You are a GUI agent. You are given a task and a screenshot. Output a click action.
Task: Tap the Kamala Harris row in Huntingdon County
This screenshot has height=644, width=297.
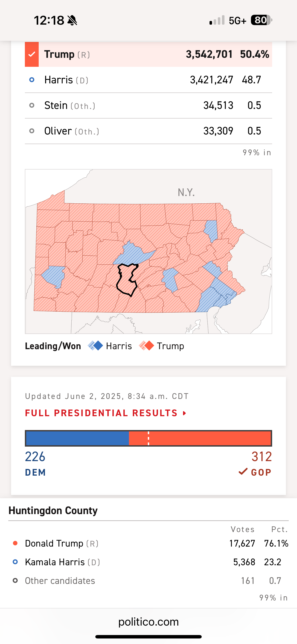pyautogui.click(x=148, y=562)
